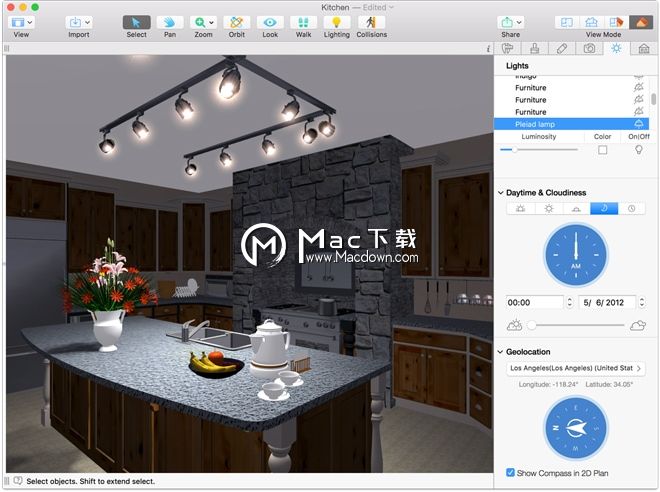Open the info inspector button
Screen dimensions: 660x492
(x=488, y=49)
